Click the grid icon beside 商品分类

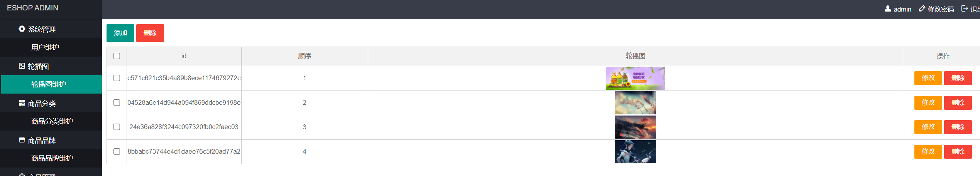point(22,103)
